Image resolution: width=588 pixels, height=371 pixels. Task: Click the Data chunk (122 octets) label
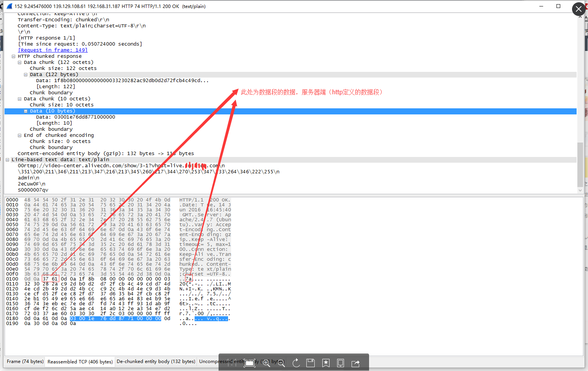[59, 62]
